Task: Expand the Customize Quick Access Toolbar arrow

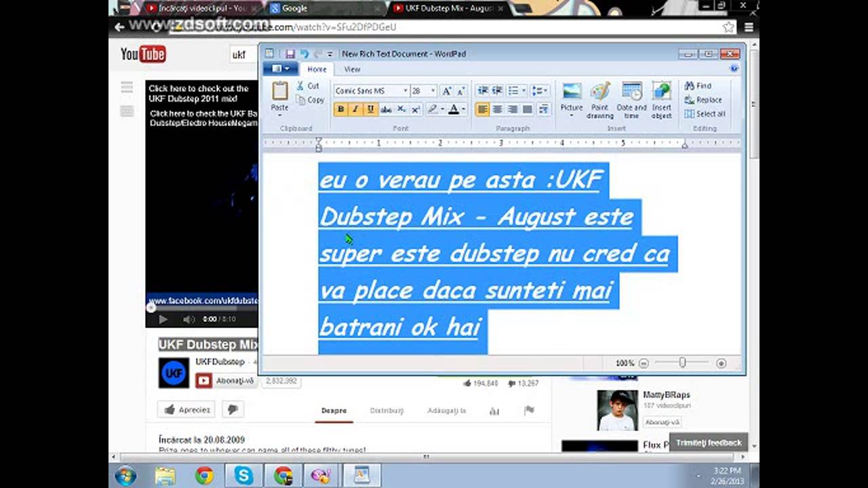Action: (330, 54)
